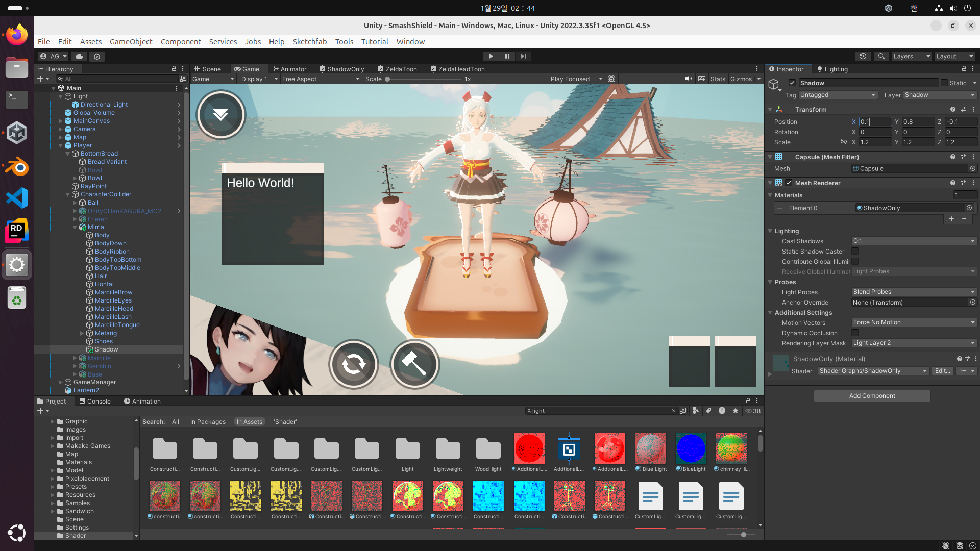Image resolution: width=980 pixels, height=551 pixels.
Task: Switch to the Console tab
Action: (95, 401)
